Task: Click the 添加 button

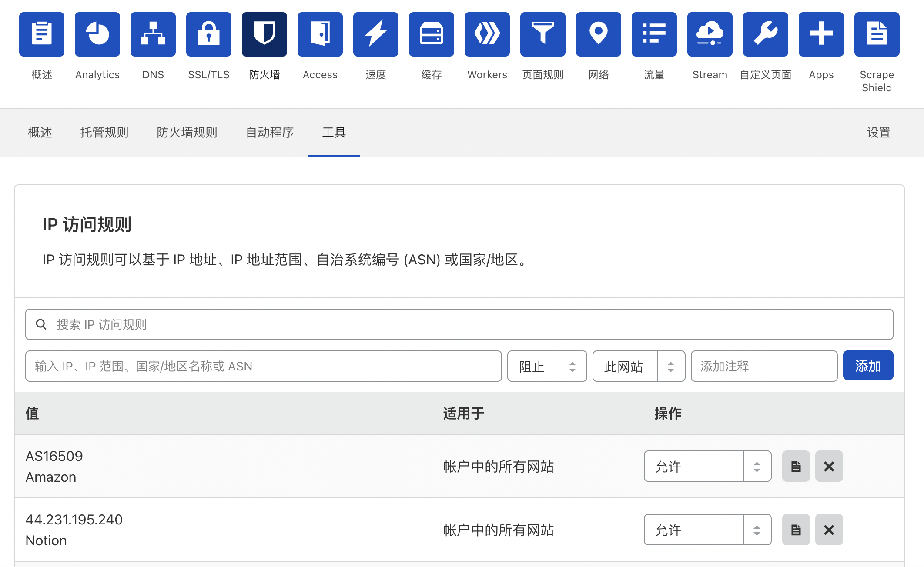Action: [868, 366]
